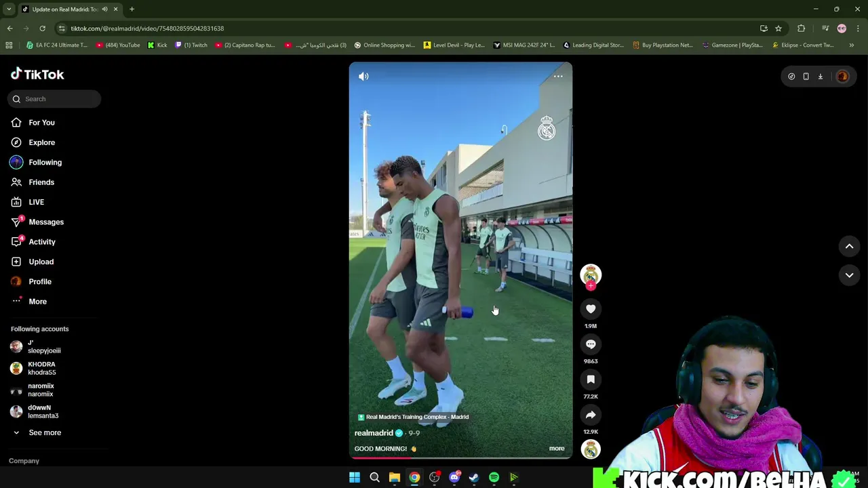Open naromiix's followed account
Image resolution: width=868 pixels, height=488 pixels.
click(41, 390)
